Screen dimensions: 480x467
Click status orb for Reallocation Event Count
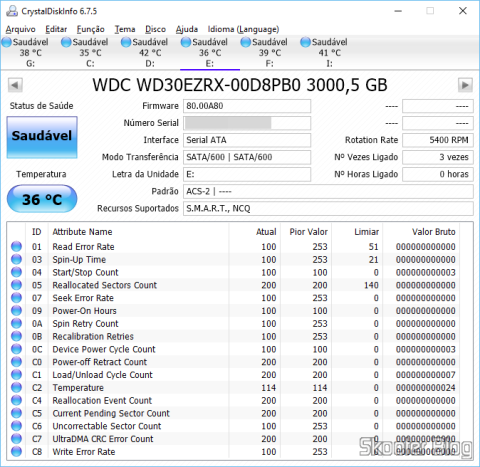pyautogui.click(x=16, y=400)
